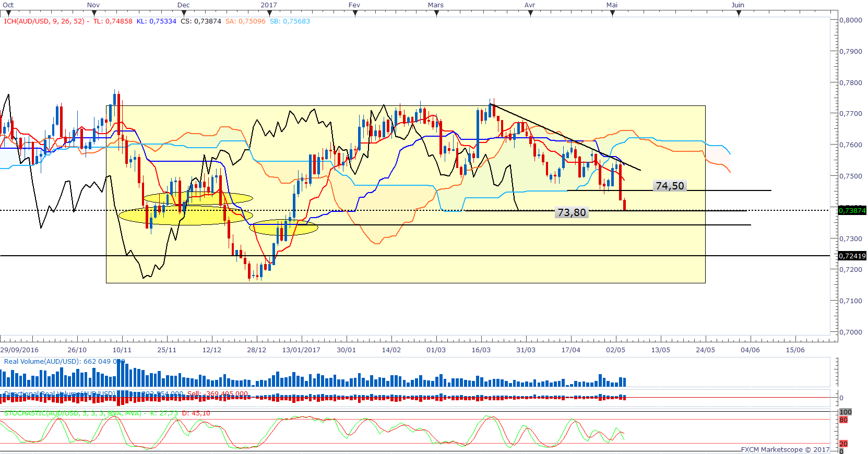This screenshot has height=454, width=868.
Task: Click the TL: 0,74858 Tenkan value
Action: click(113, 21)
